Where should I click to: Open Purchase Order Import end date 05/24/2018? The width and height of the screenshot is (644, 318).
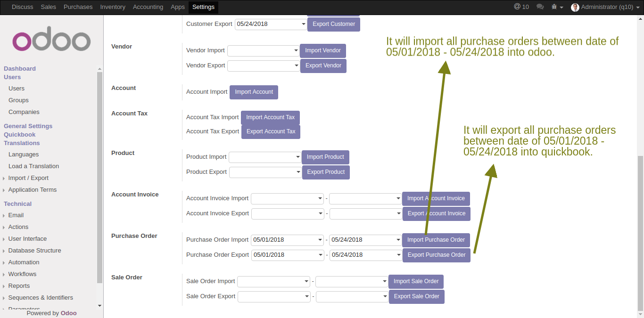click(365, 240)
